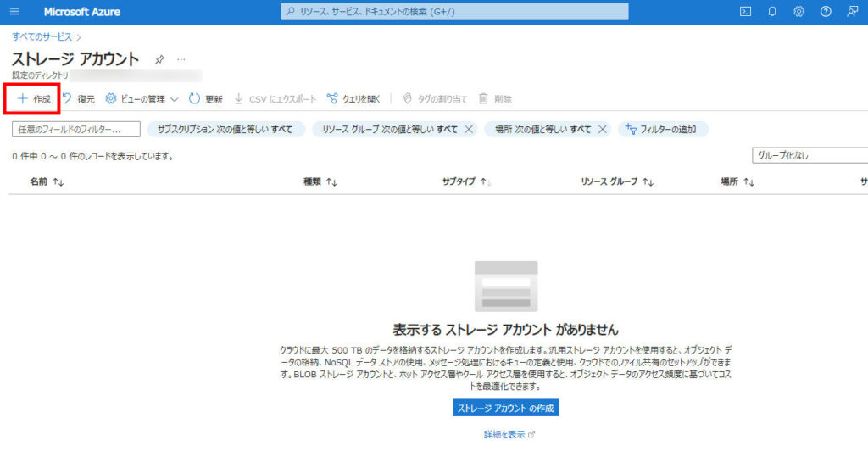The height and width of the screenshot is (451, 868).
Task: Click the 作成 create button
Action: pos(34,99)
